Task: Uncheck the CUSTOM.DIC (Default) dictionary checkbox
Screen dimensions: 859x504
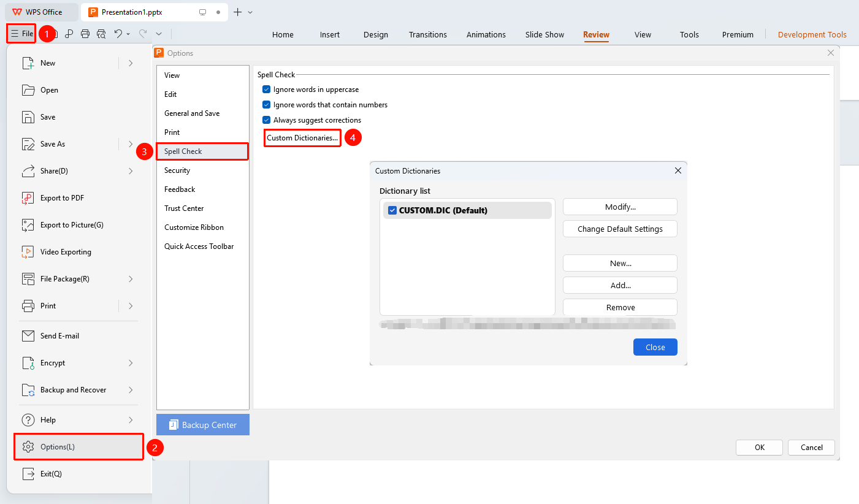Action: (392, 210)
